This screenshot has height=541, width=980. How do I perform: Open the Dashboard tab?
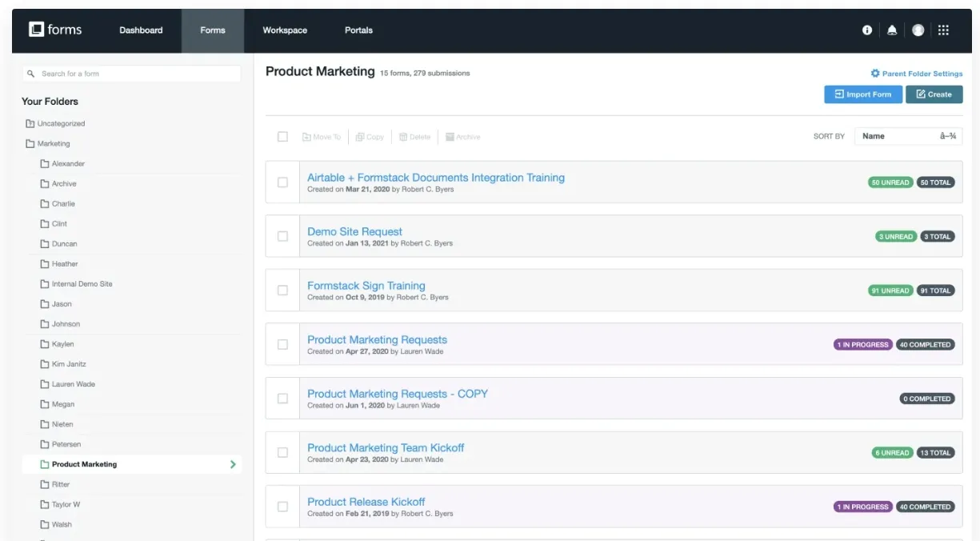[x=141, y=30]
